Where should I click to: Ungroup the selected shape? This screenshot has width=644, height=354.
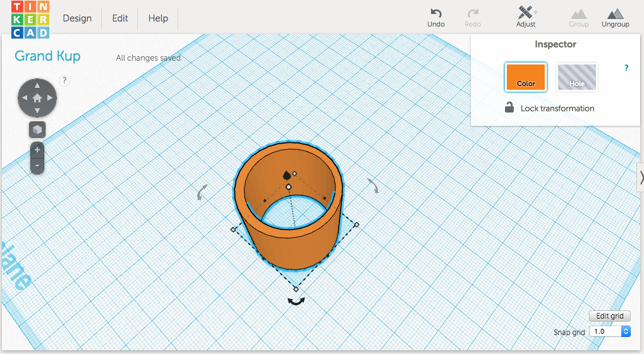(616, 18)
